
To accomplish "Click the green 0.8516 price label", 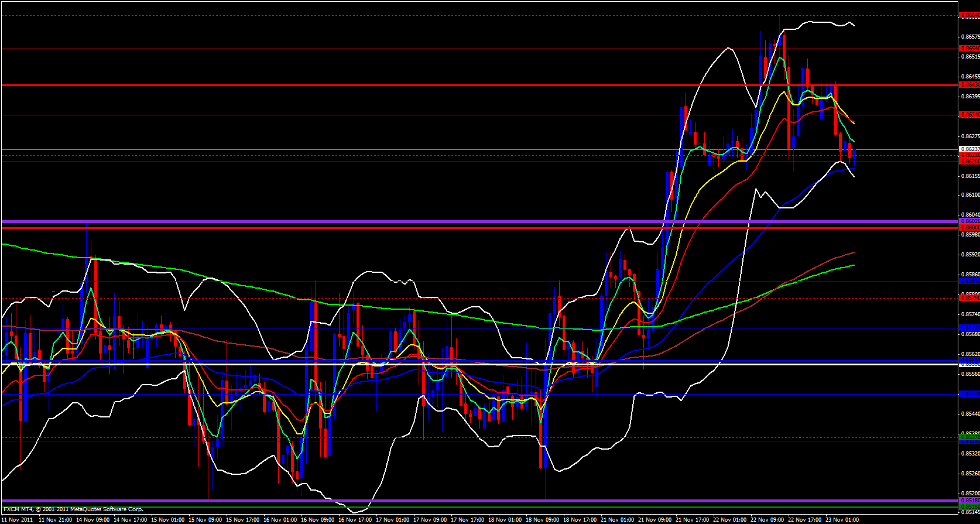I will pos(969,506).
